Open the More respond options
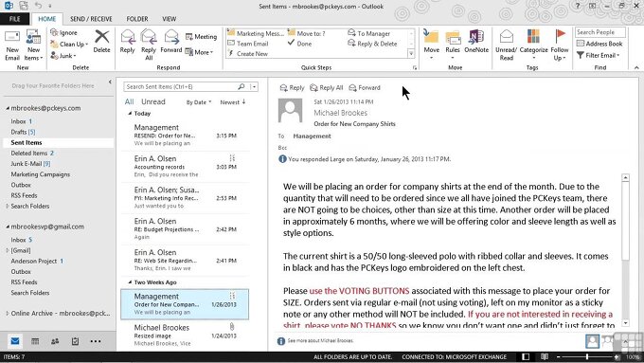The image size is (644, 363). (x=199, y=52)
